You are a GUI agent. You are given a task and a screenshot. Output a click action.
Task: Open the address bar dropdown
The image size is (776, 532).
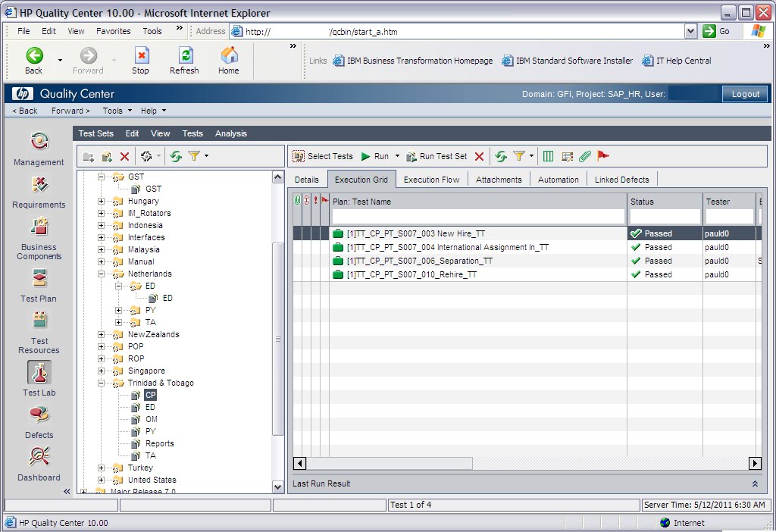691,32
